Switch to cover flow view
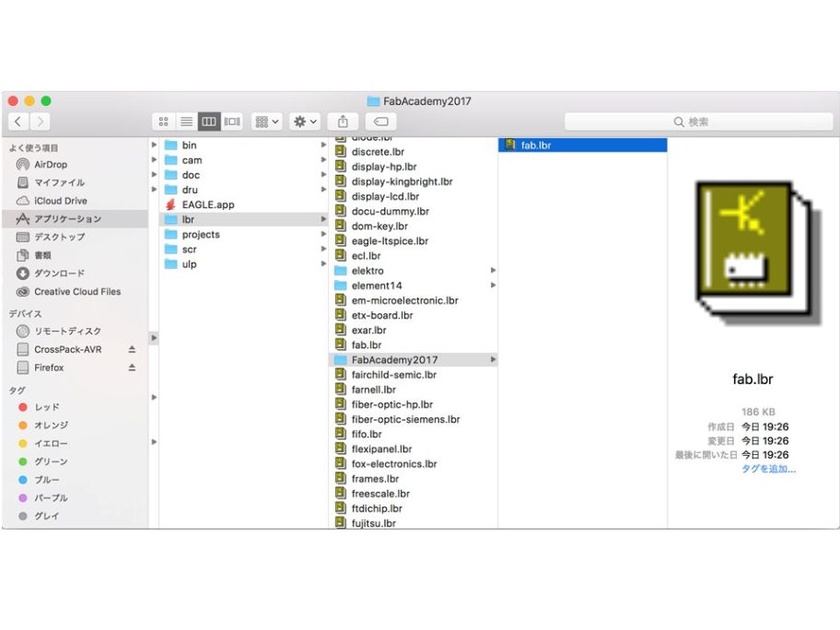840x630 pixels. click(231, 122)
